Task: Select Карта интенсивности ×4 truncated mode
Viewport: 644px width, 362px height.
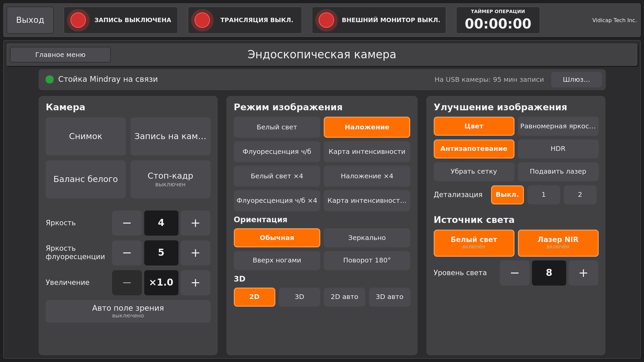Action: (x=367, y=201)
